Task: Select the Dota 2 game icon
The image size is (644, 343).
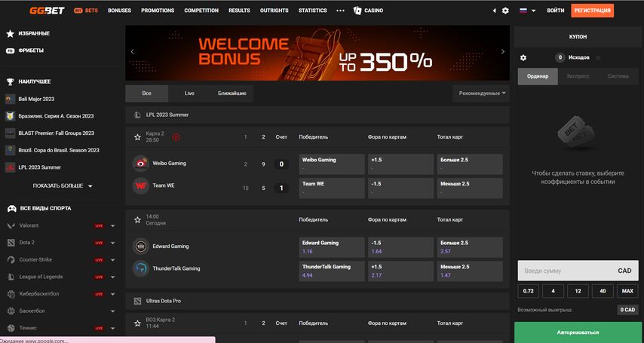Action: (x=11, y=243)
